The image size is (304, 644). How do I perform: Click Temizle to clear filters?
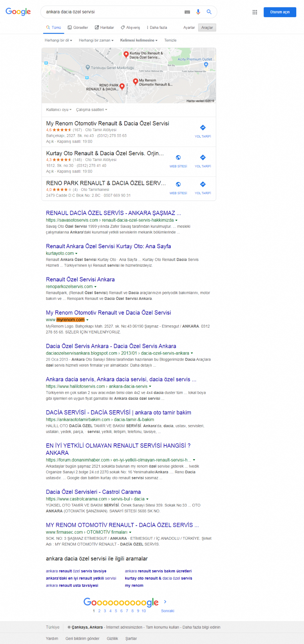170,40
